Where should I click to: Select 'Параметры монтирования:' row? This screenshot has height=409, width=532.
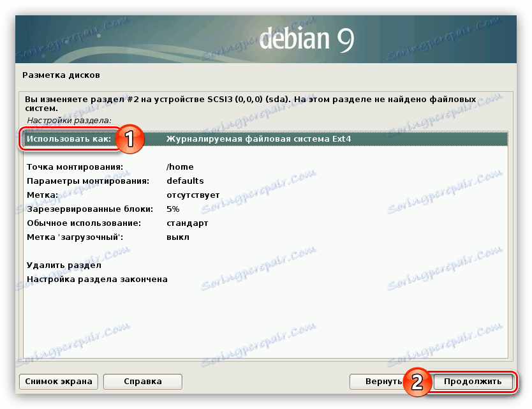coord(265,181)
